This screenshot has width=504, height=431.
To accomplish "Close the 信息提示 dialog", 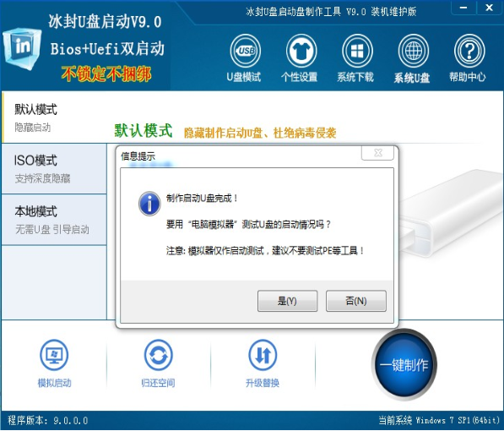I will click(x=377, y=153).
